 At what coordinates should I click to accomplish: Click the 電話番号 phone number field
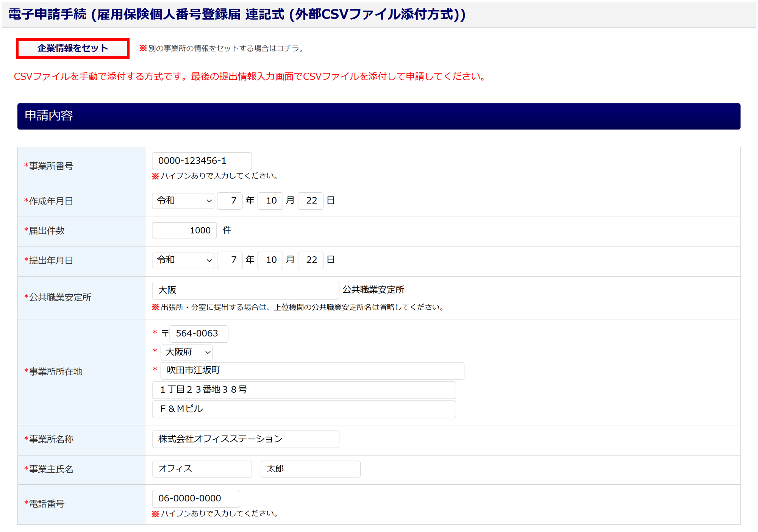(196, 499)
